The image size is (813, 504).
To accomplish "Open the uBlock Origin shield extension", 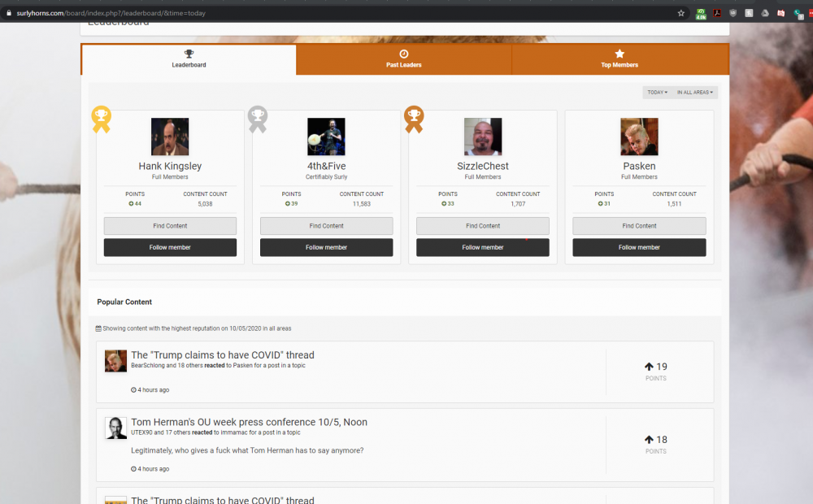I will (733, 13).
